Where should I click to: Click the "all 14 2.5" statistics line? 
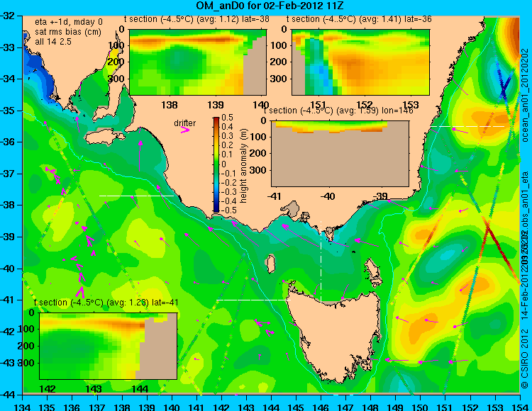click(53, 41)
